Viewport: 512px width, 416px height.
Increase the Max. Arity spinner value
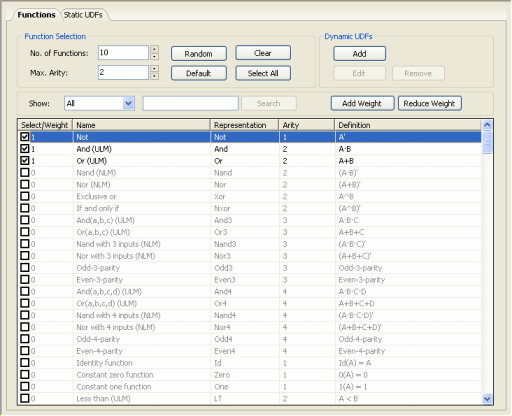[154, 69]
